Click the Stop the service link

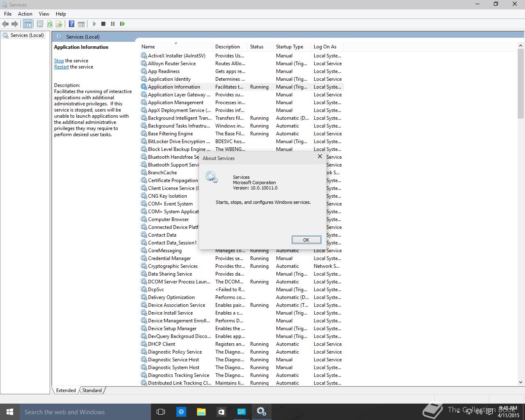pyautogui.click(x=59, y=61)
